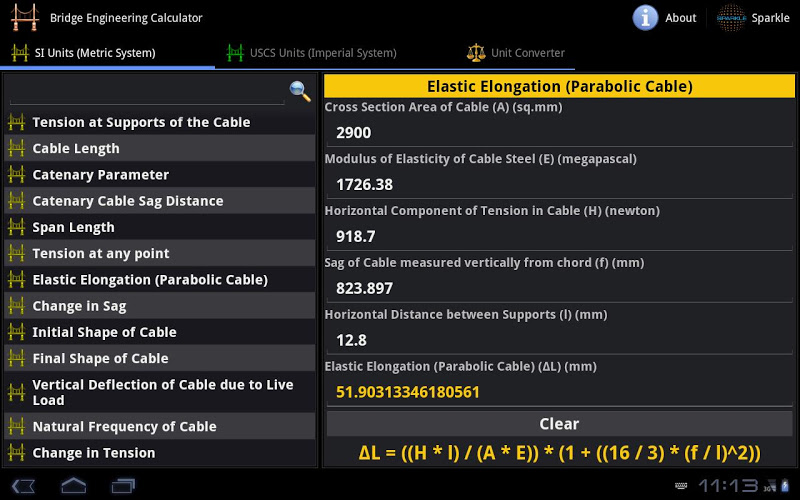
Task: Click the ΔL formula text
Action: [x=560, y=453]
